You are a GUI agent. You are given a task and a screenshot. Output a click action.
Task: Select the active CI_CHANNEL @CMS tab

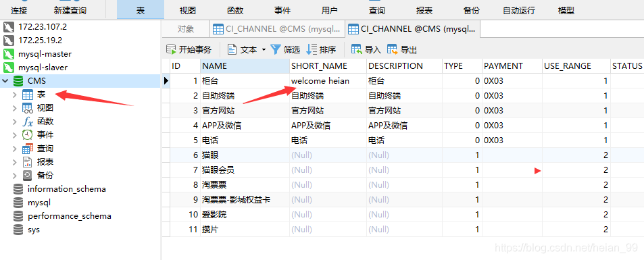(412, 29)
